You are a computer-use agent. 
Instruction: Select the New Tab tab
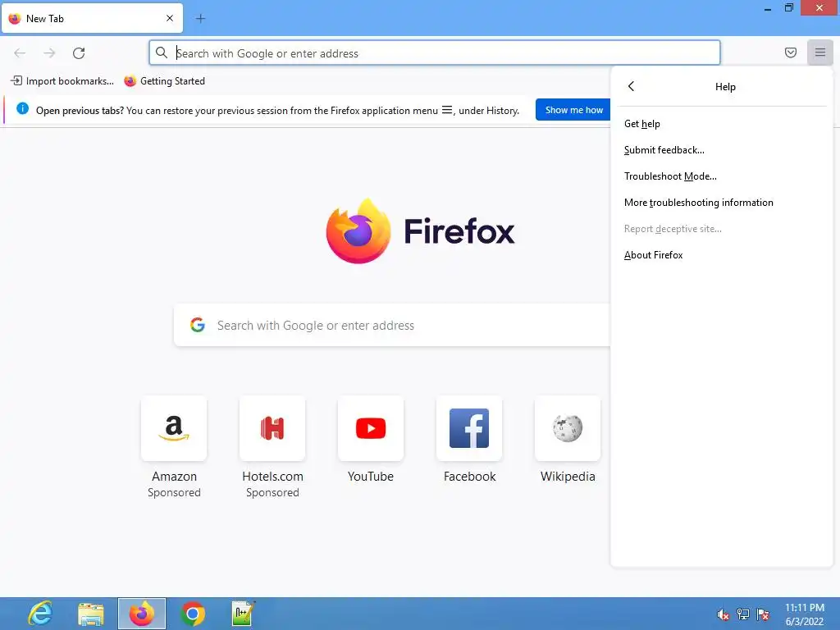(92, 18)
